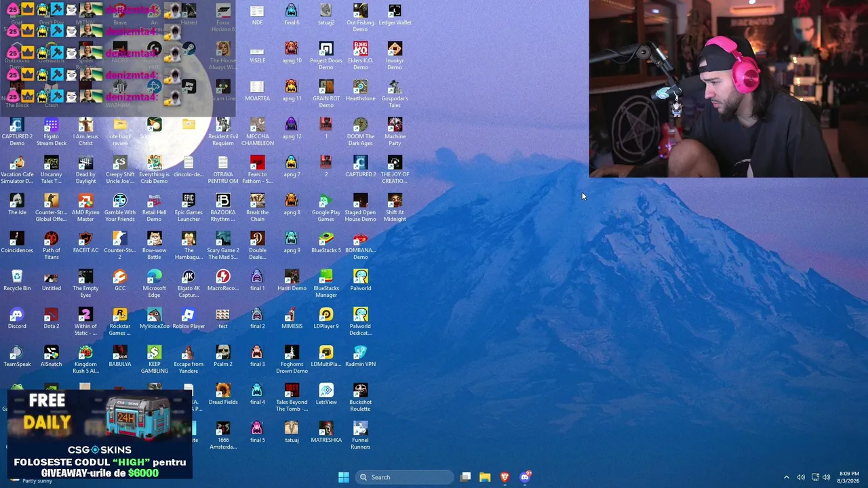Select the GRAIN ROT Demo shortcut
Viewport: 868px width, 488px height.
(326, 94)
